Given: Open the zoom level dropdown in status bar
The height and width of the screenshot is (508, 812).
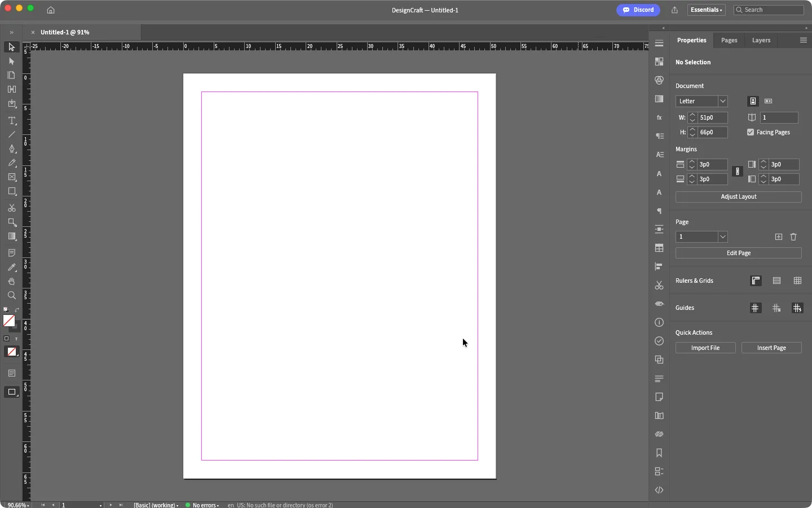Looking at the screenshot, I should [17, 505].
